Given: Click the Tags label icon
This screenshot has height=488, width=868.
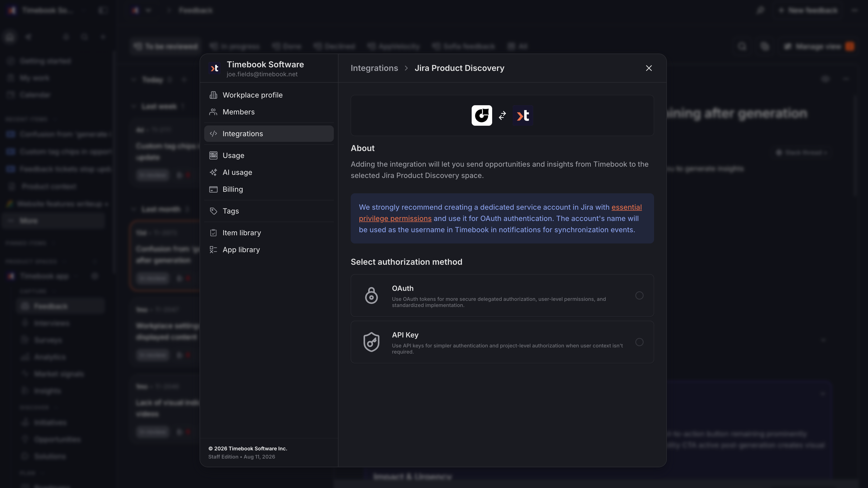Looking at the screenshot, I should click(x=213, y=211).
